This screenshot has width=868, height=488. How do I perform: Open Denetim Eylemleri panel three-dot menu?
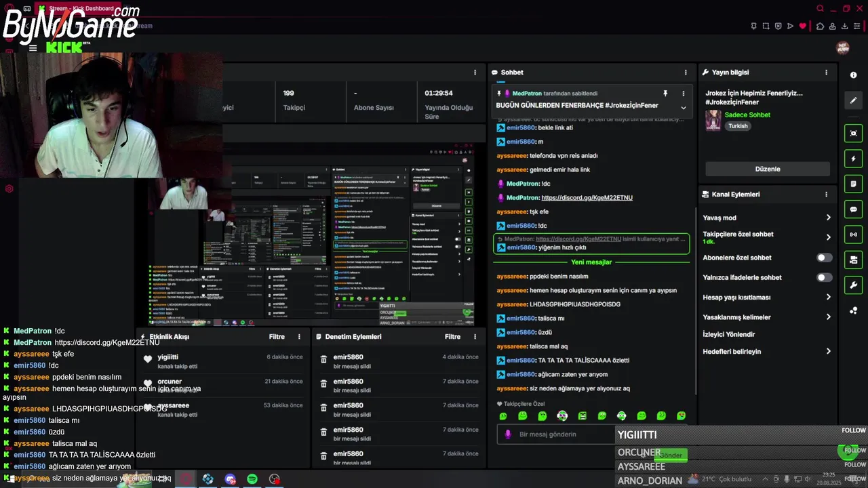tap(475, 336)
